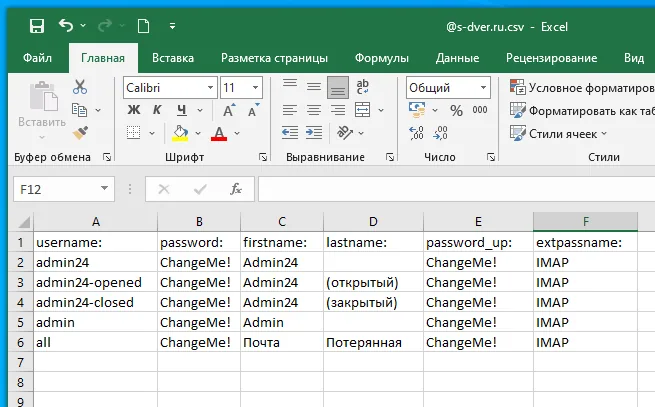Select cell containing Потерянная
Screen dimensions: 655x407
point(373,343)
